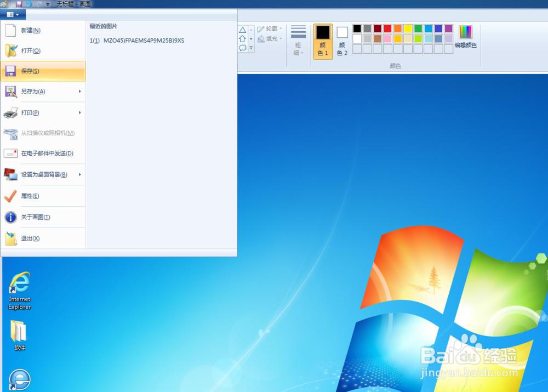548x392 pixels.
Task: Open the Outline (轮廓) dropdown
Action: (x=270, y=29)
